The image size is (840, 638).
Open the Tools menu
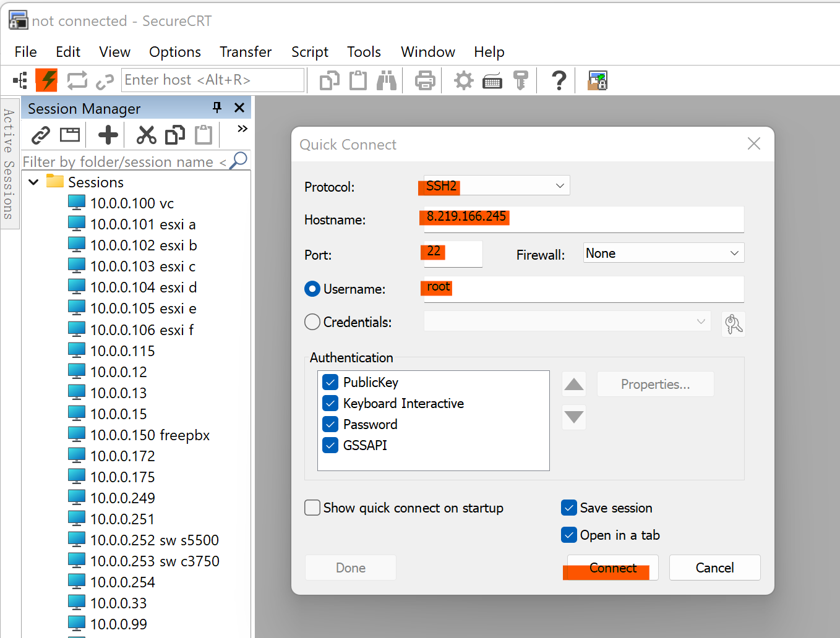point(364,52)
